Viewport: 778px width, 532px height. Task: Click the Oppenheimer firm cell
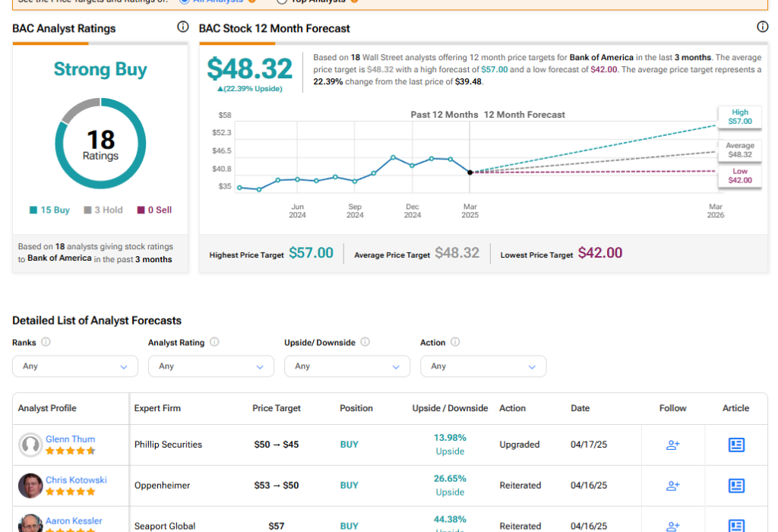click(x=163, y=486)
